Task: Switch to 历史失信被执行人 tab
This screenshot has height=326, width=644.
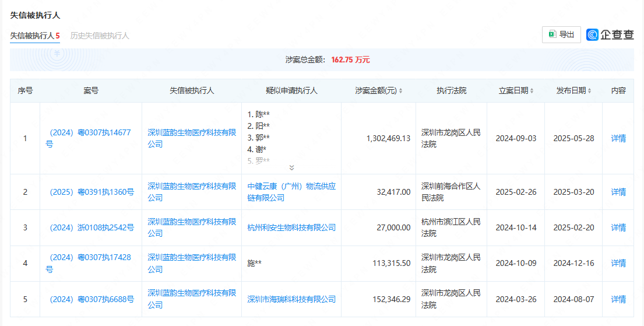Action: pos(100,36)
